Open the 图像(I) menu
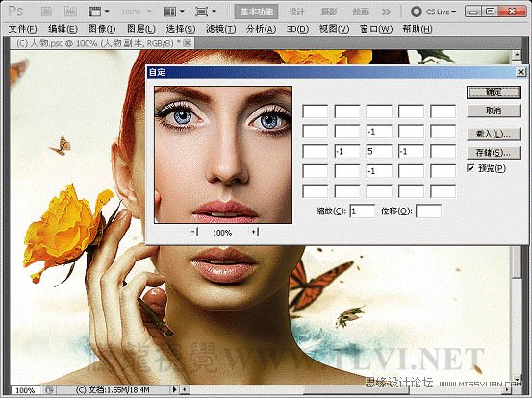 102,29
